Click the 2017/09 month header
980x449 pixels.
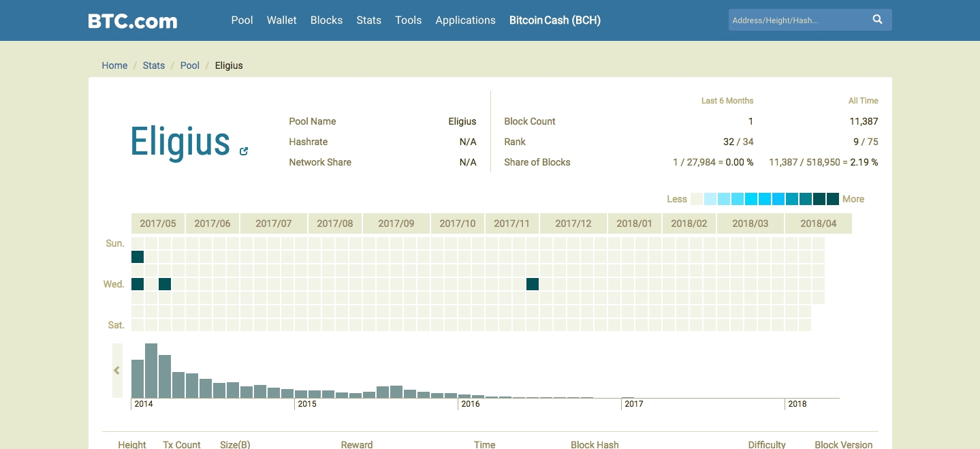pyautogui.click(x=396, y=223)
